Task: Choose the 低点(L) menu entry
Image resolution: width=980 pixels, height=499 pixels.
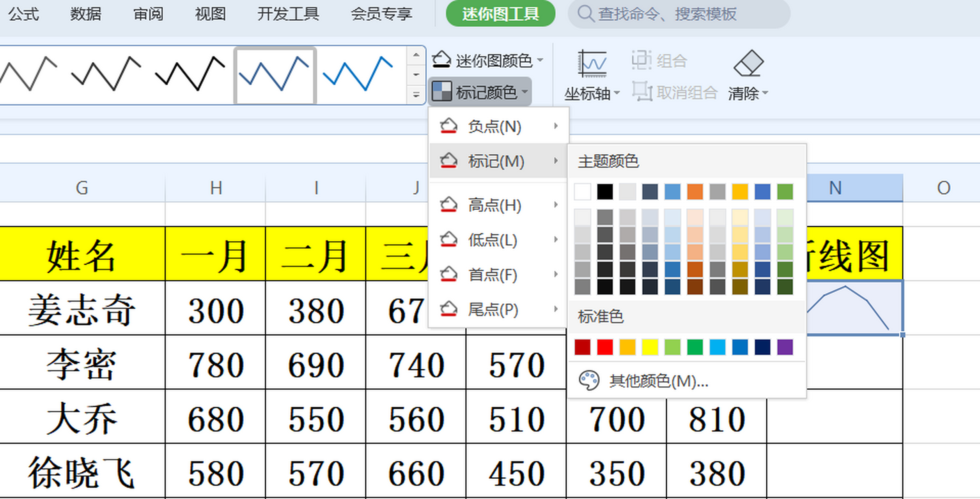Action: [498, 239]
